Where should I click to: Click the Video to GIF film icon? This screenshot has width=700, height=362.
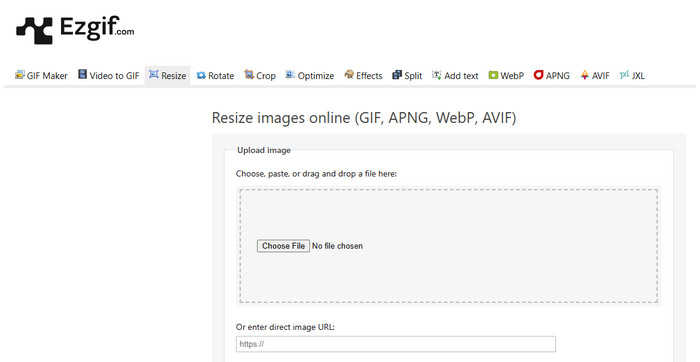83,74
